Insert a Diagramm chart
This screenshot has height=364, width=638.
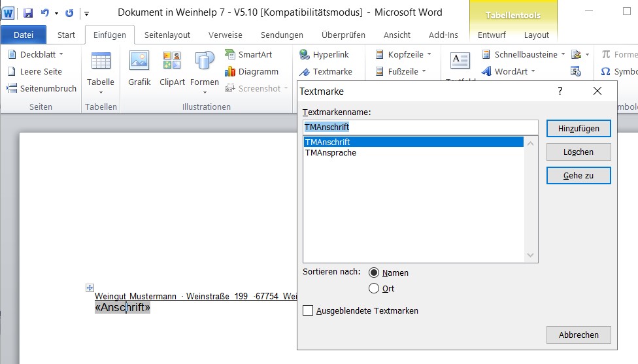[251, 71]
